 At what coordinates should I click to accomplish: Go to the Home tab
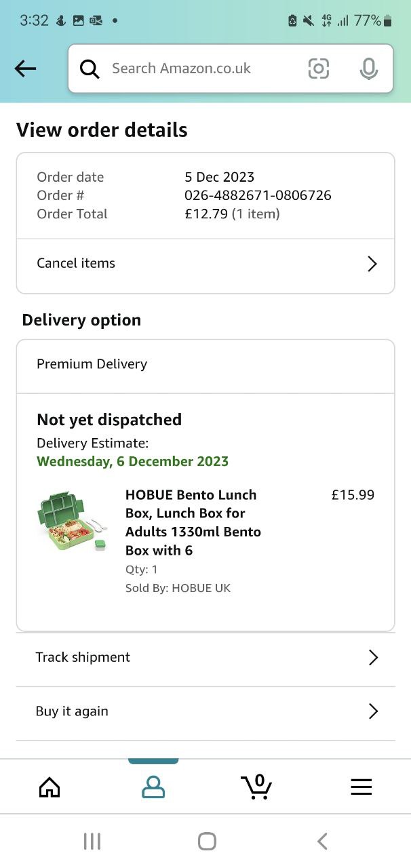coord(50,787)
